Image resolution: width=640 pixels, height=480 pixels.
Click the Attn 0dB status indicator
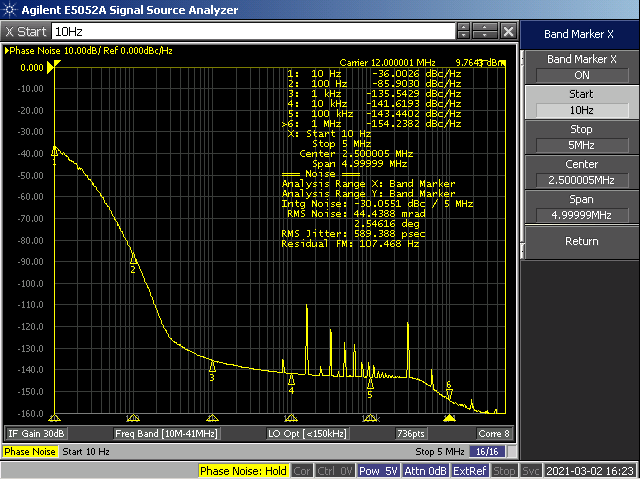coord(425,471)
